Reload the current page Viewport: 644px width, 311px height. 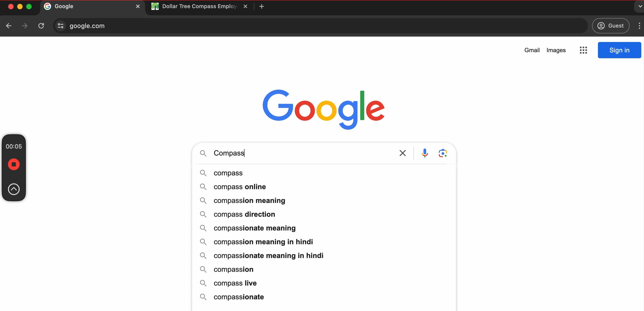41,26
